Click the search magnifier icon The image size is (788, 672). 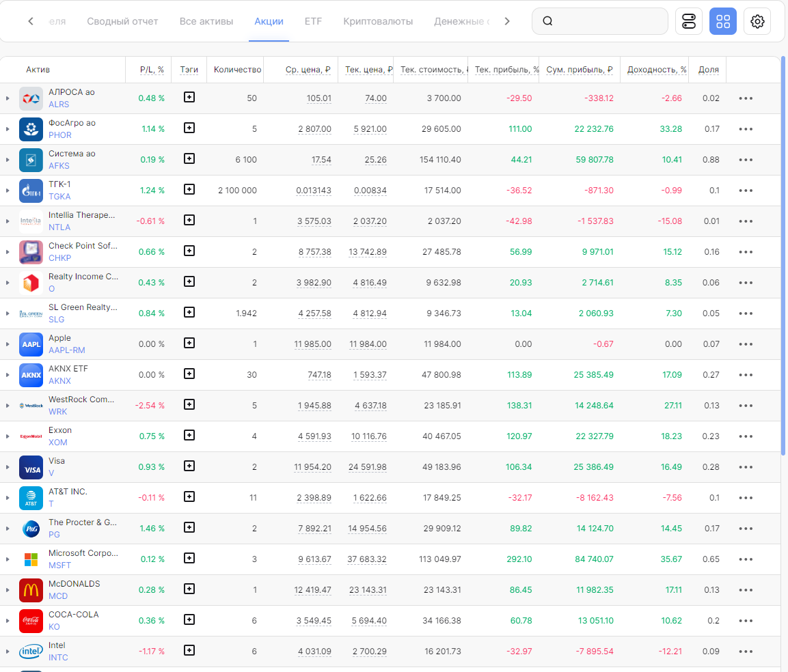pos(548,21)
